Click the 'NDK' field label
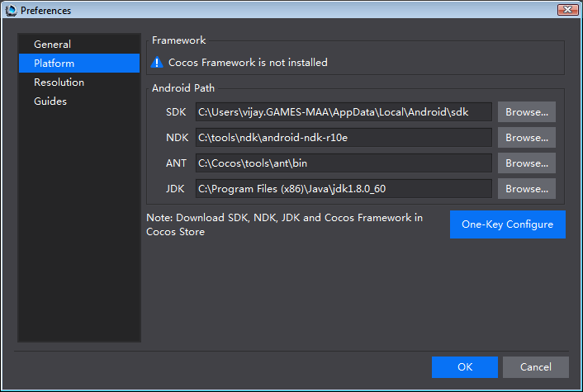The width and height of the screenshot is (583, 392). pos(177,138)
